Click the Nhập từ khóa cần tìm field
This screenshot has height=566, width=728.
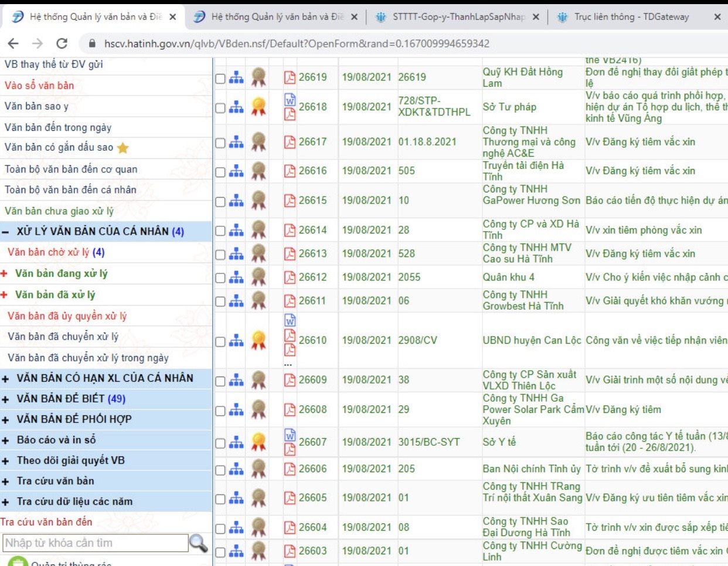96,543
